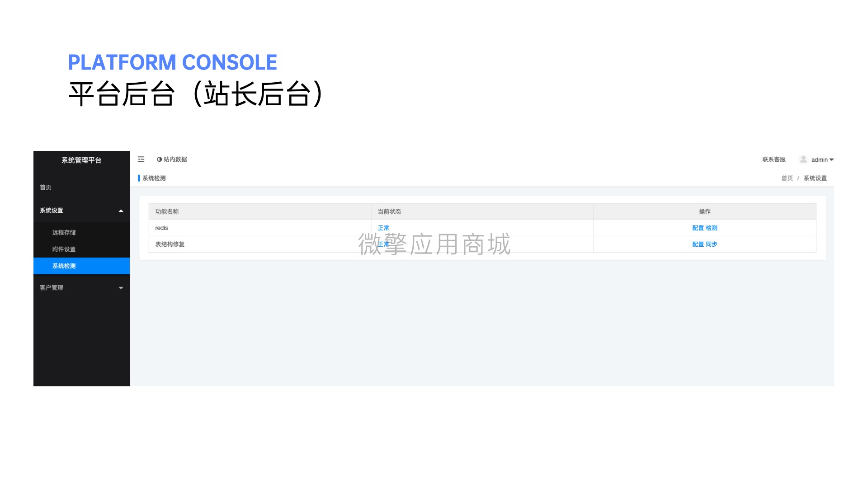
Task: Click the redis 检测 action icon
Action: point(712,228)
